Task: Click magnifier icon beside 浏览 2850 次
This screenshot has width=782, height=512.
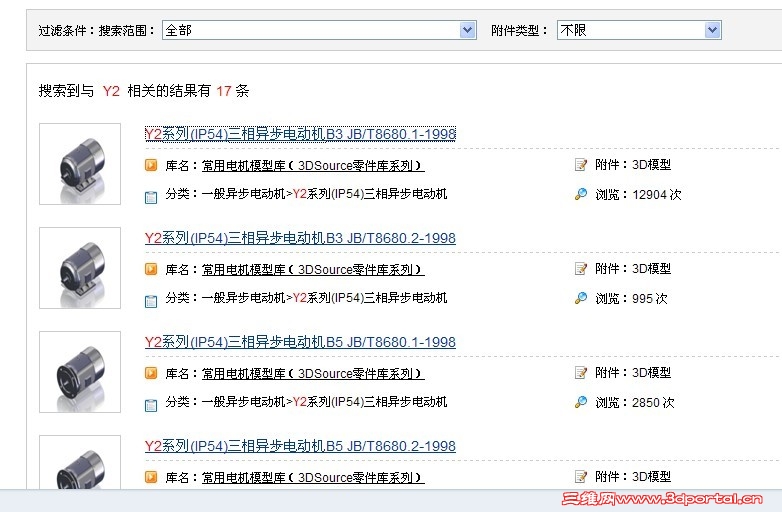Action: coord(581,402)
